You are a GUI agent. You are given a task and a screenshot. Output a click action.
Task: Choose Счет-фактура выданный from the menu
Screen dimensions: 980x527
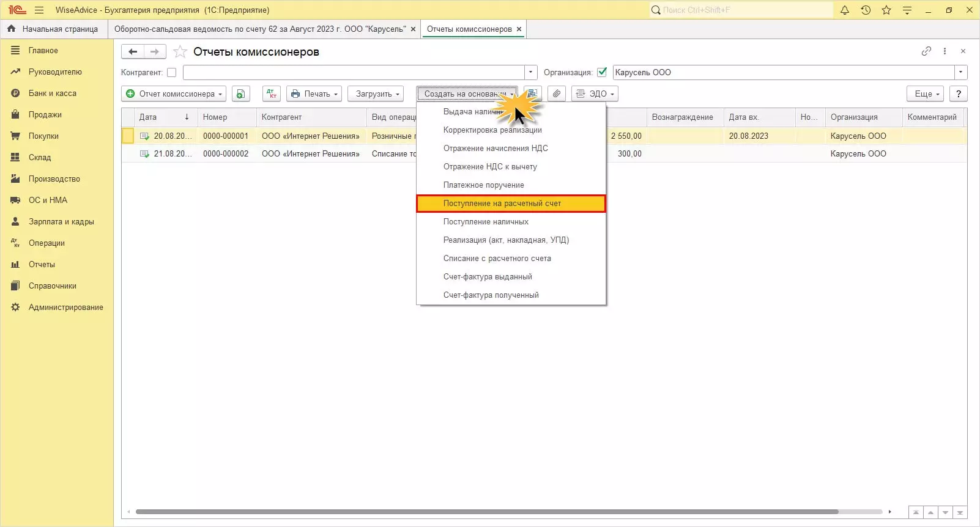488,277
